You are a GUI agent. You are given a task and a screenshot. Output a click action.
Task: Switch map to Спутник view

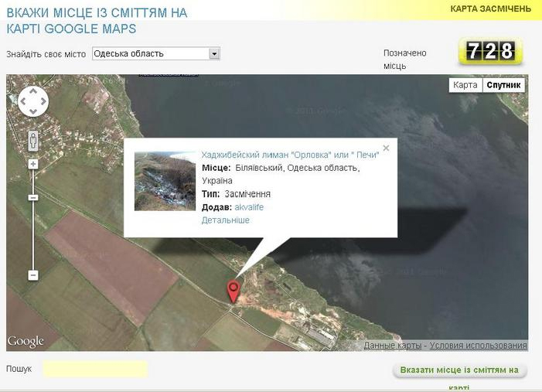(x=503, y=85)
